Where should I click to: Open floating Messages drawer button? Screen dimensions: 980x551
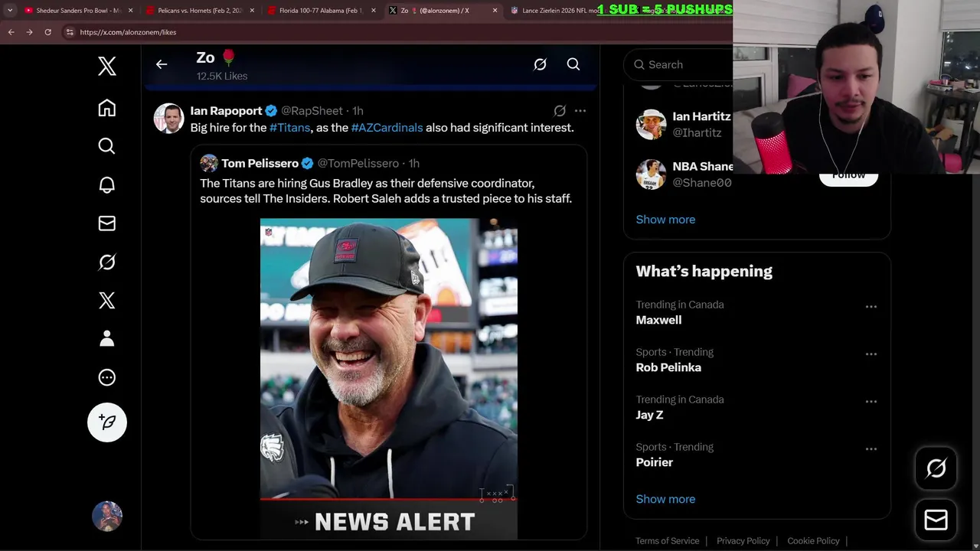click(x=936, y=520)
